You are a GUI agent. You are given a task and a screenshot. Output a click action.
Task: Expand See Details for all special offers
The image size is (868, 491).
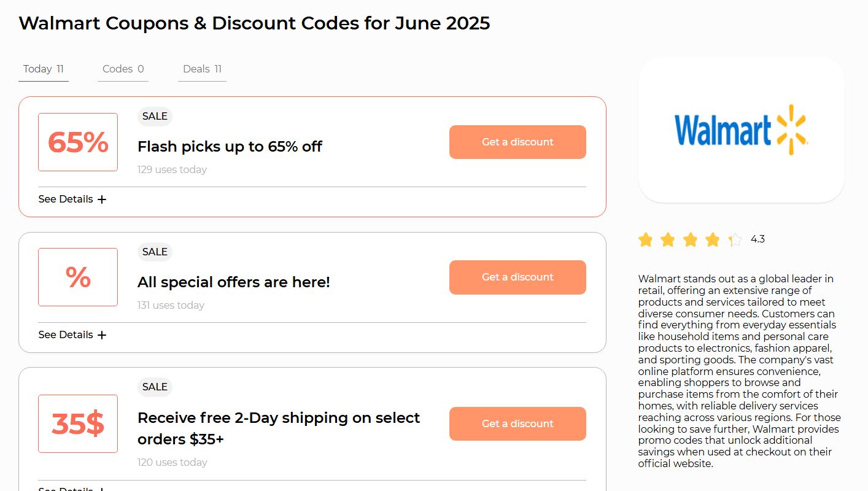tap(72, 335)
